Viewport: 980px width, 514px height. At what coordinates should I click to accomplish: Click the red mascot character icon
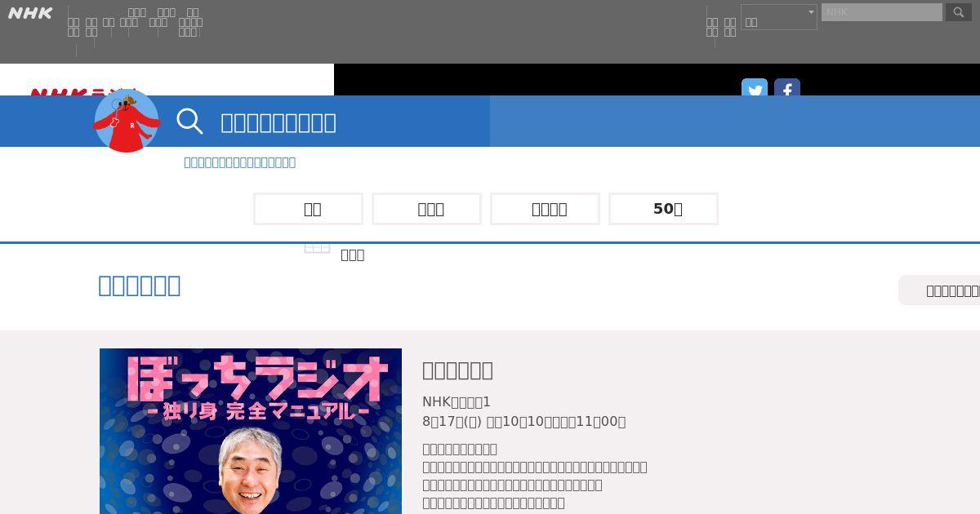127,121
